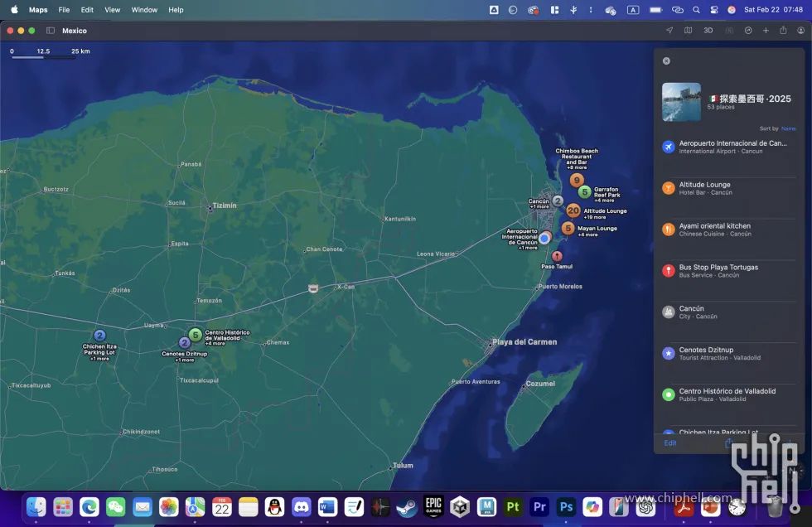The image size is (812, 527).
Task: Select Centro Histórico de Valladolid list entry
Action: tap(728, 395)
